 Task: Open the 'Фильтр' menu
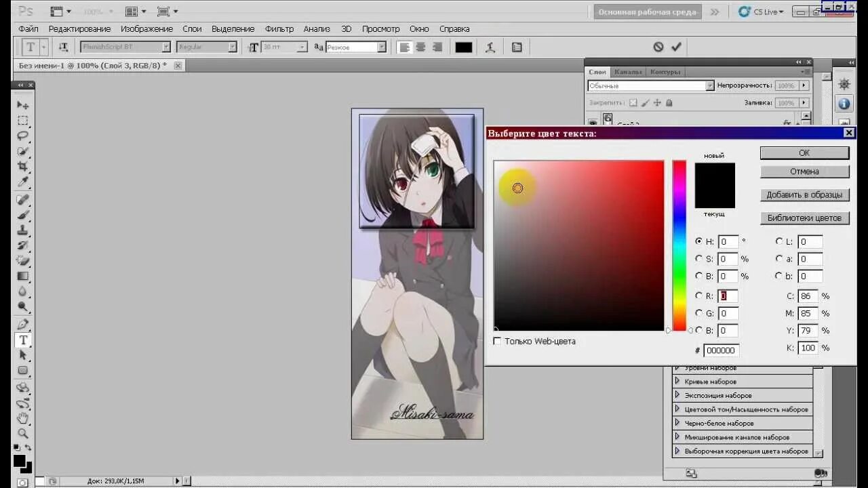tap(279, 29)
